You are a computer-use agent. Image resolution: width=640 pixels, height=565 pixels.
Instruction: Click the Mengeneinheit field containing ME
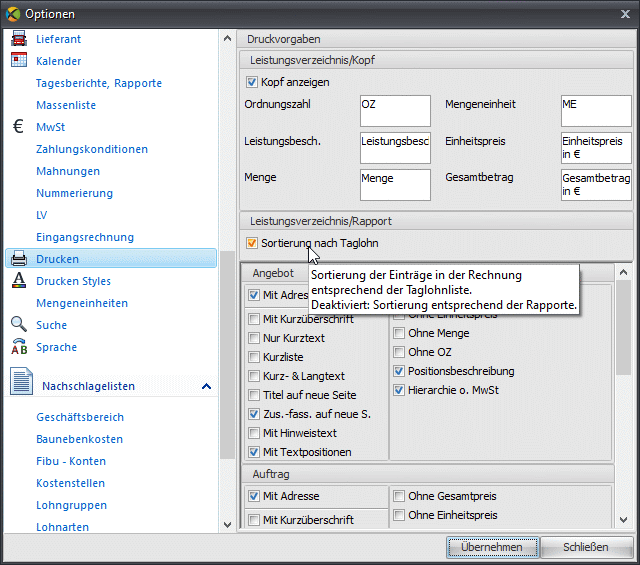point(596,111)
